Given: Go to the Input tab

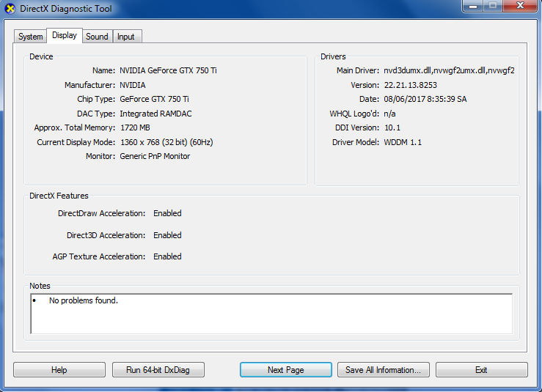Looking at the screenshot, I should coord(126,37).
